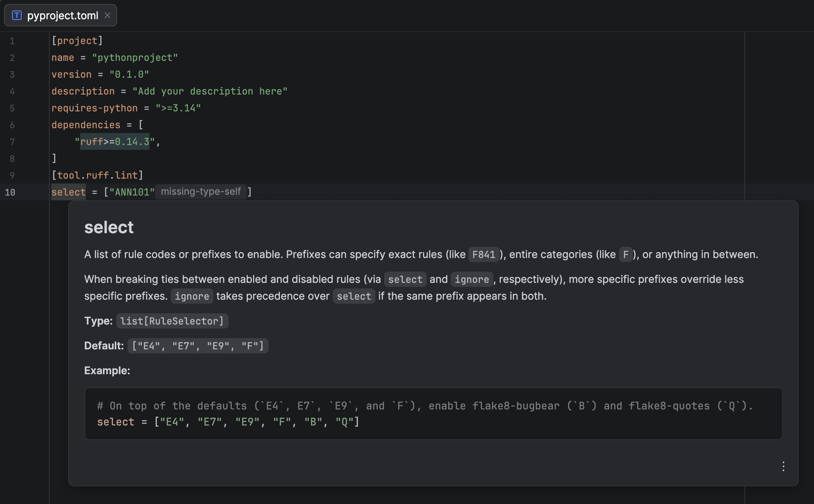Click the select code chip in the popup description

[405, 279]
